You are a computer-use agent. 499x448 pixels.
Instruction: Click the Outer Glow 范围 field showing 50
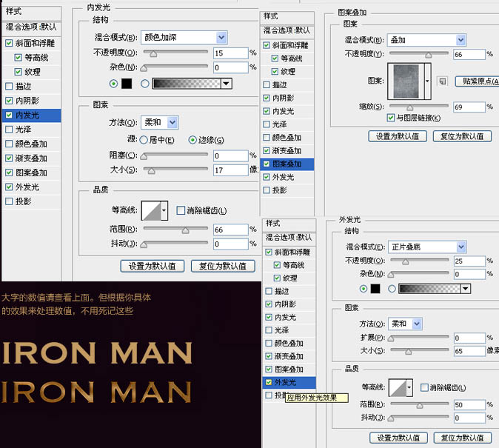point(469,405)
